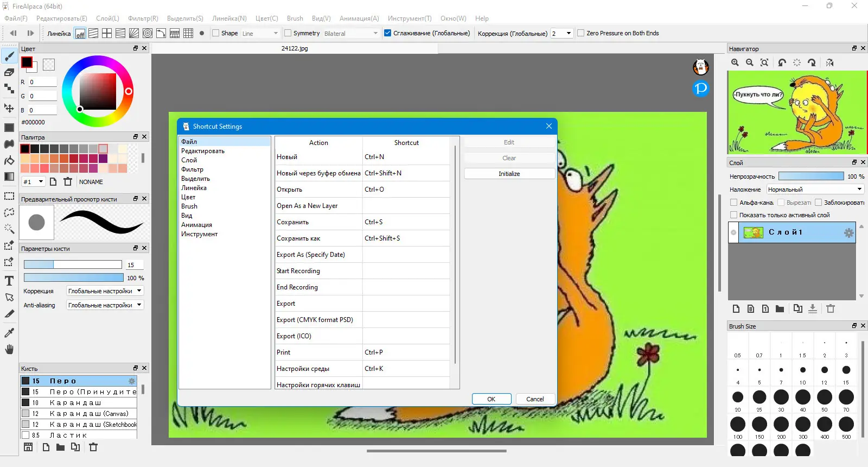Uncheck Сглаживание (Глобальные)

[387, 33]
